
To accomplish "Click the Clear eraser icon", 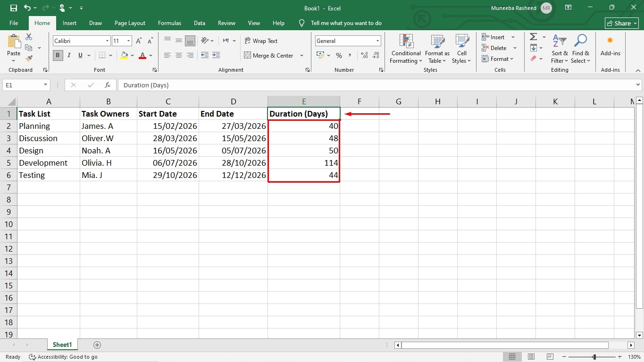I will [533, 59].
